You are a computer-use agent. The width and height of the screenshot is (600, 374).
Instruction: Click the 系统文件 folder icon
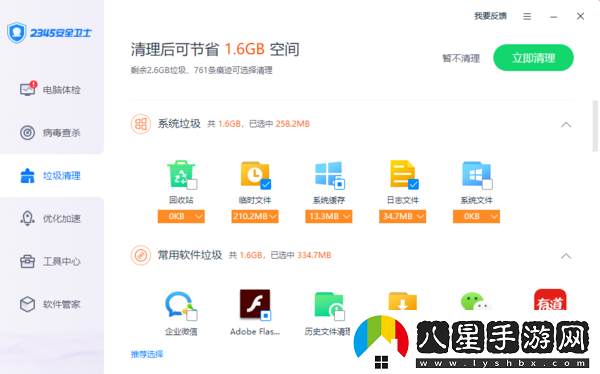(x=476, y=174)
